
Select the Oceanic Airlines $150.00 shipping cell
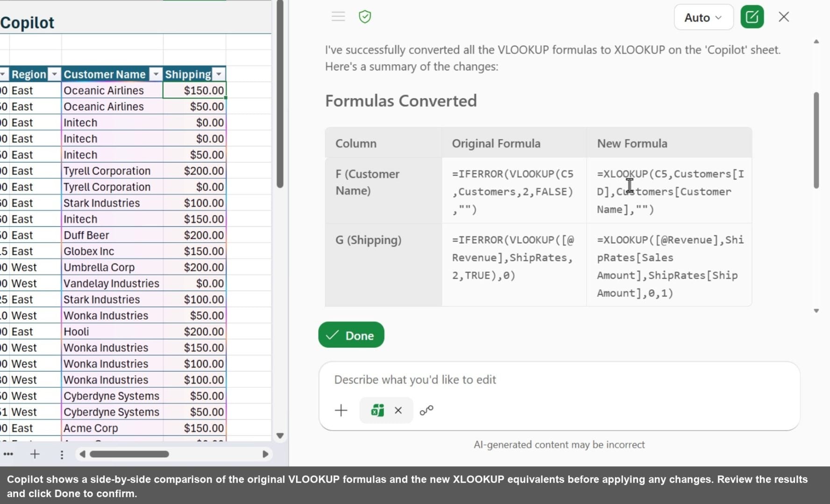point(194,90)
